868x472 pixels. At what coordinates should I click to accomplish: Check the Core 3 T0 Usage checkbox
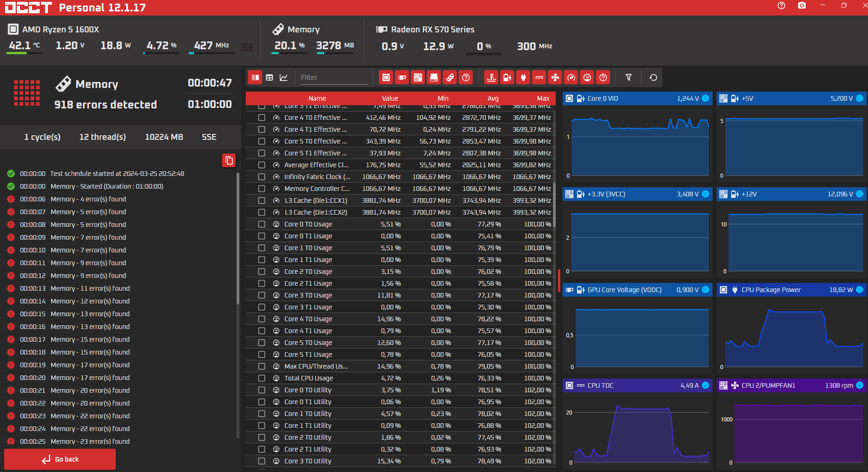262,295
